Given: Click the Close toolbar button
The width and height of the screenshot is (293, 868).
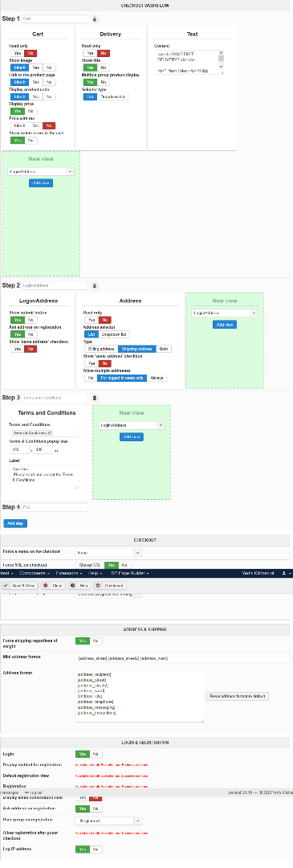Looking at the screenshot, I should coord(54,585).
